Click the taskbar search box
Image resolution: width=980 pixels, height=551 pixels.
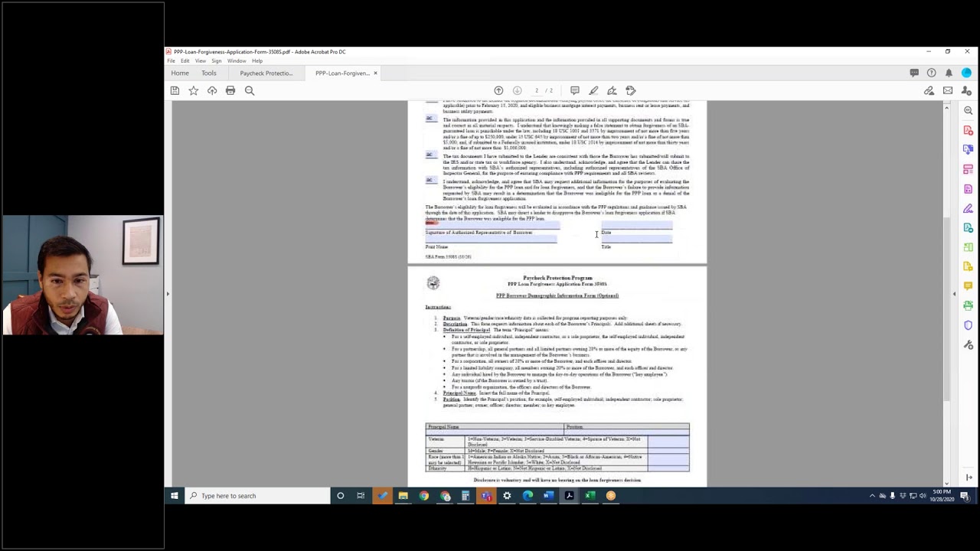coord(257,496)
